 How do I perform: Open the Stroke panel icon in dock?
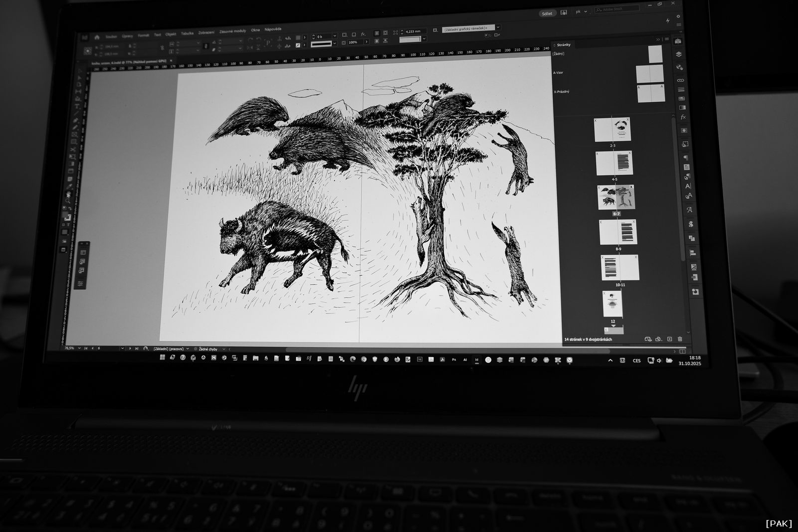681,90
